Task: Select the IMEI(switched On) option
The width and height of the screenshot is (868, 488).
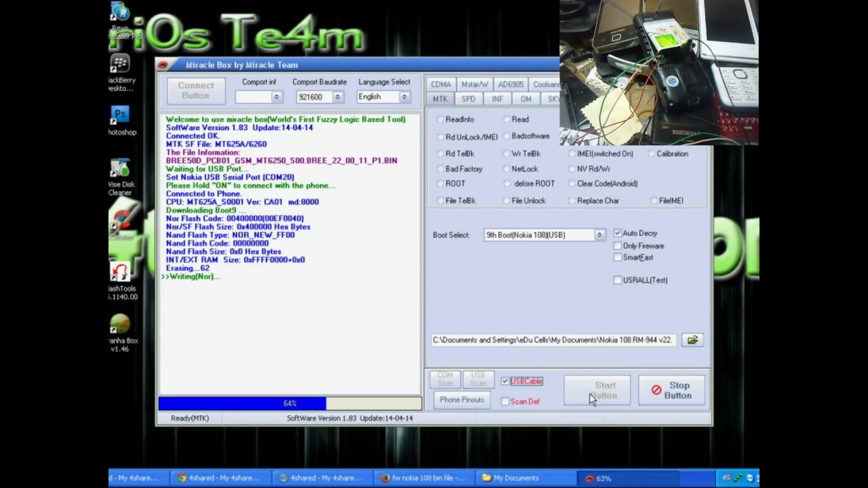Action: (601, 154)
